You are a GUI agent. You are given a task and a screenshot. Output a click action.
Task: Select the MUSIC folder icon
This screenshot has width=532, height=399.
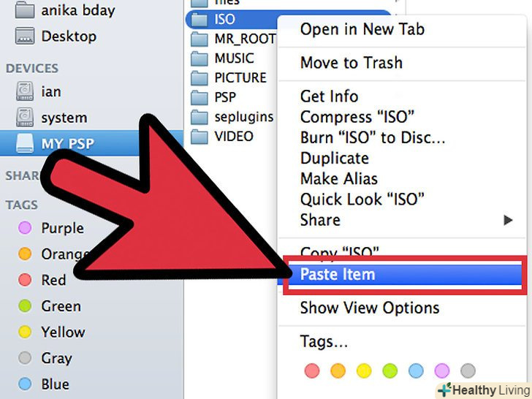point(199,58)
